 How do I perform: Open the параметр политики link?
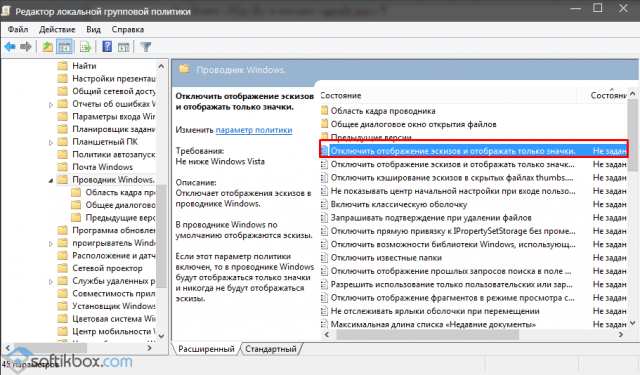pos(254,130)
